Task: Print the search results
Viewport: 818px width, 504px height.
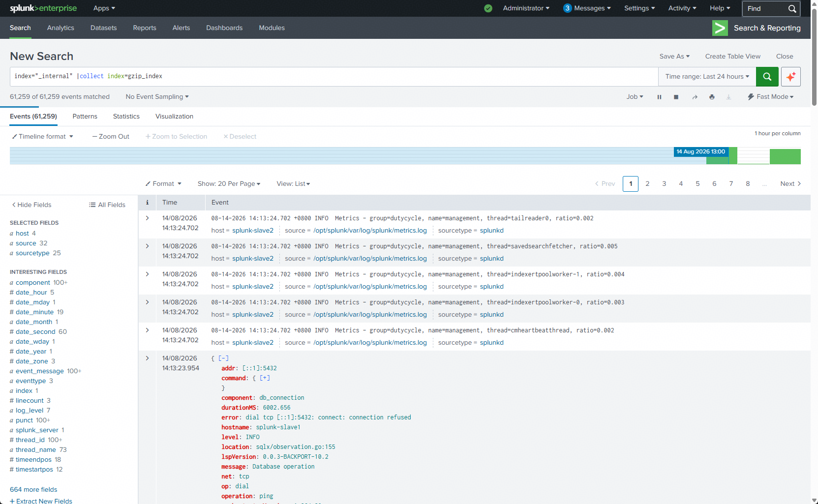Action: pyautogui.click(x=712, y=97)
